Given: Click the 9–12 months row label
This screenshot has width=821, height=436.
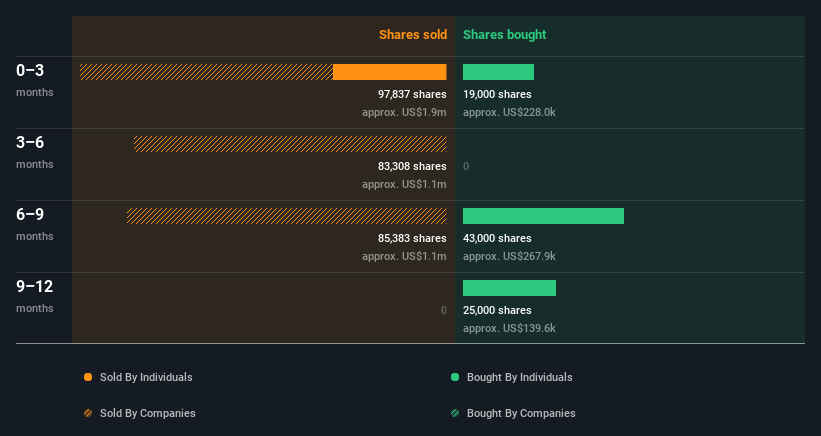Looking at the screenshot, I should click(x=35, y=296).
